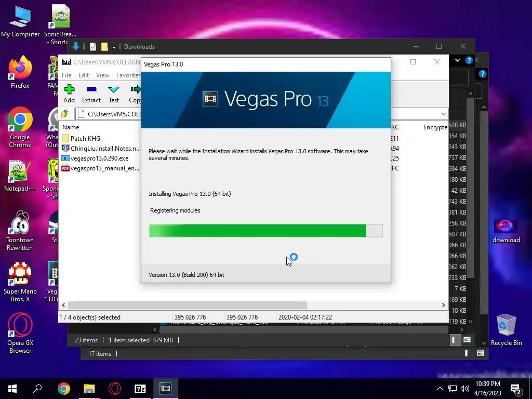Open File Explorer from the taskbar

(x=89, y=389)
